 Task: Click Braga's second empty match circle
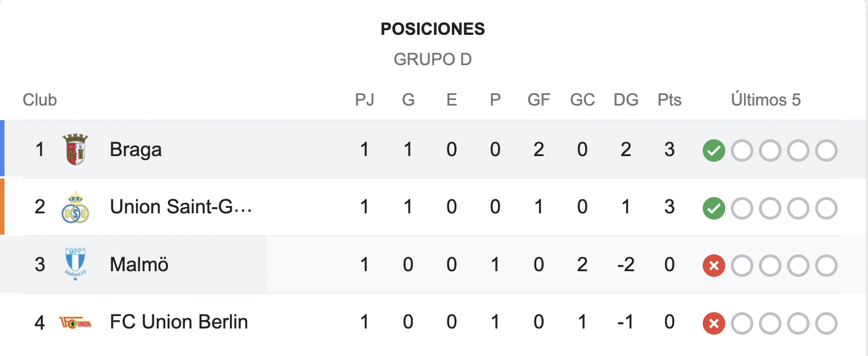coord(770,150)
